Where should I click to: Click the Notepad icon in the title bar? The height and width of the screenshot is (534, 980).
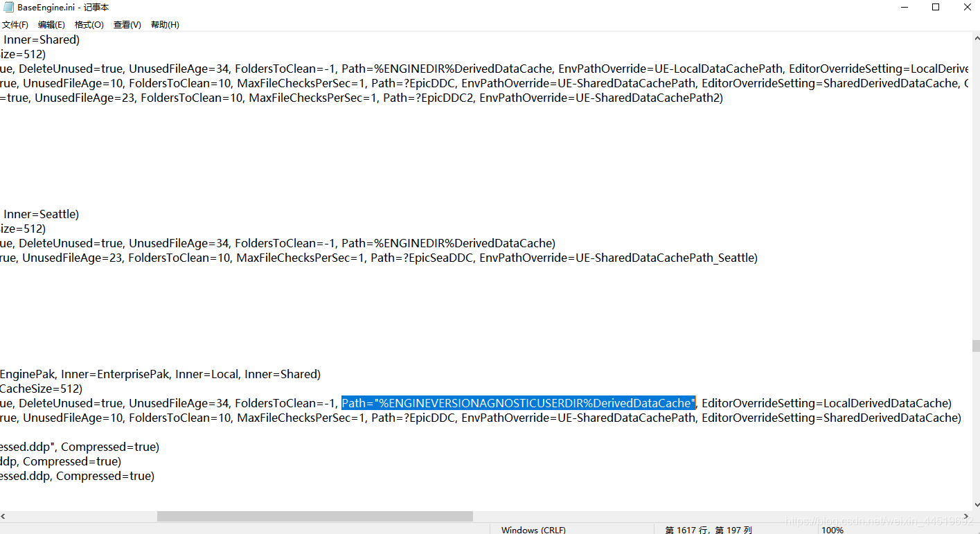coord(8,7)
